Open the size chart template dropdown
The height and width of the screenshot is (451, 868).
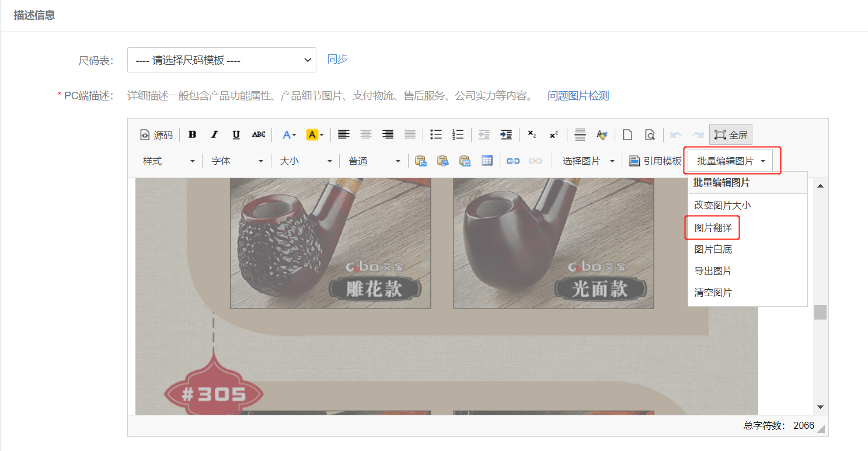click(222, 60)
